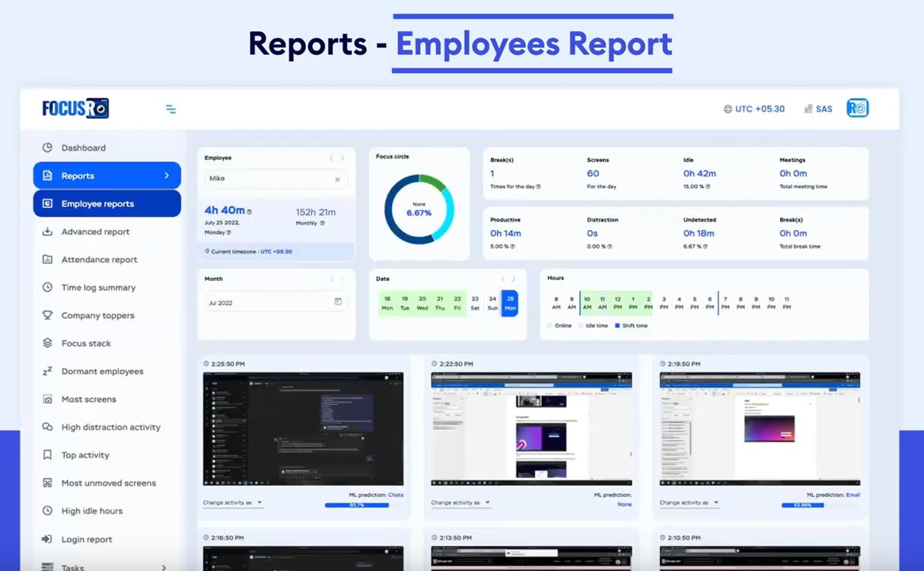
Task: Select date 18 Mon
Action: (x=387, y=303)
